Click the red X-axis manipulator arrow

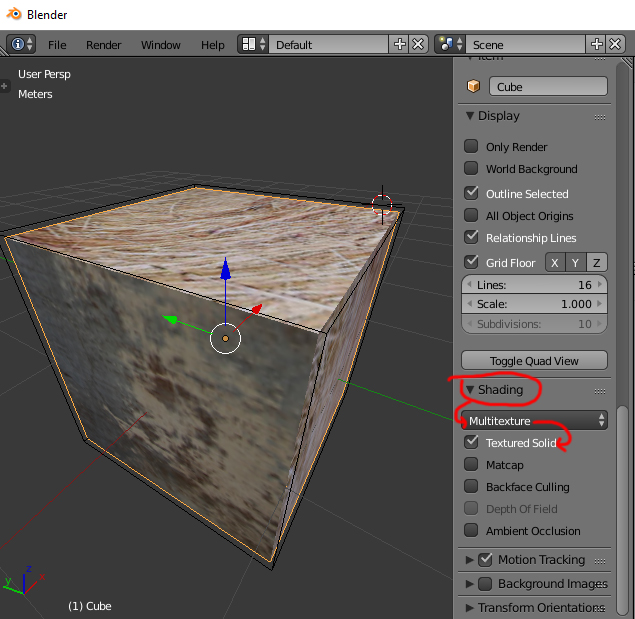(257, 309)
